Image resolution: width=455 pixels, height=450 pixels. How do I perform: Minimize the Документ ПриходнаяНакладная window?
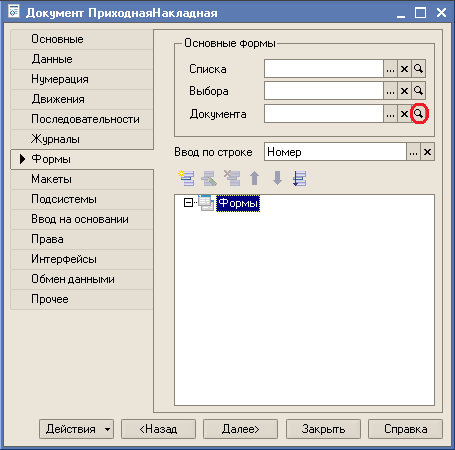[x=401, y=13]
